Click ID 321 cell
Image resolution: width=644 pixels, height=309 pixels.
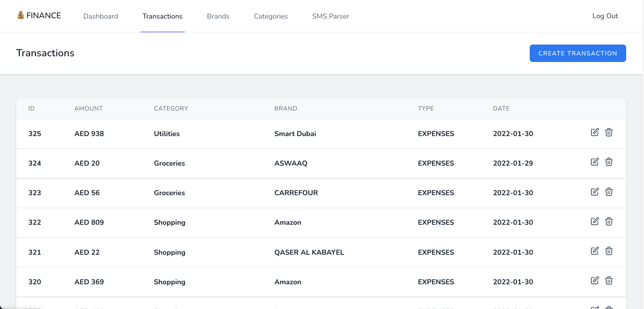point(35,252)
